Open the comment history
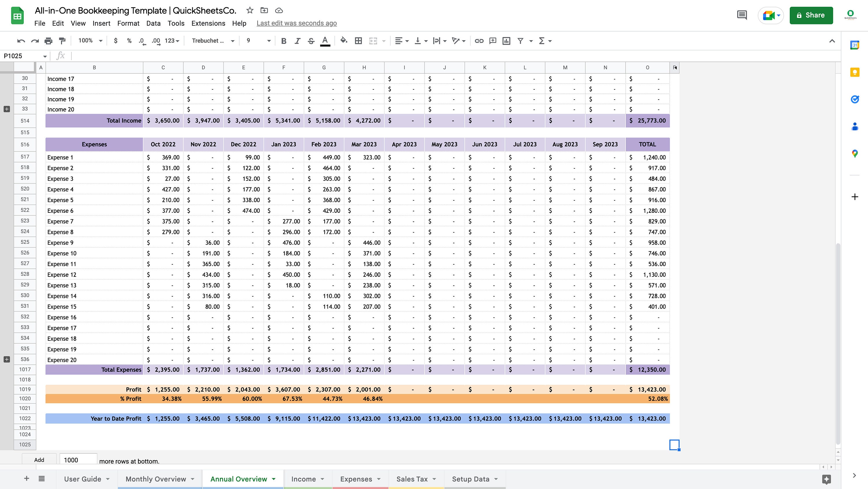The image size is (868, 489). click(x=742, y=15)
